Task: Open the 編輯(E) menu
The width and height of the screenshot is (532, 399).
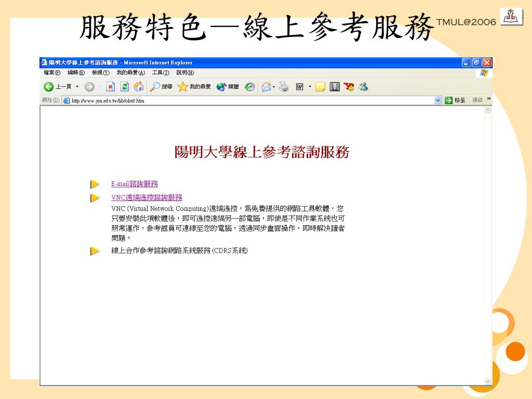Action: (x=76, y=73)
